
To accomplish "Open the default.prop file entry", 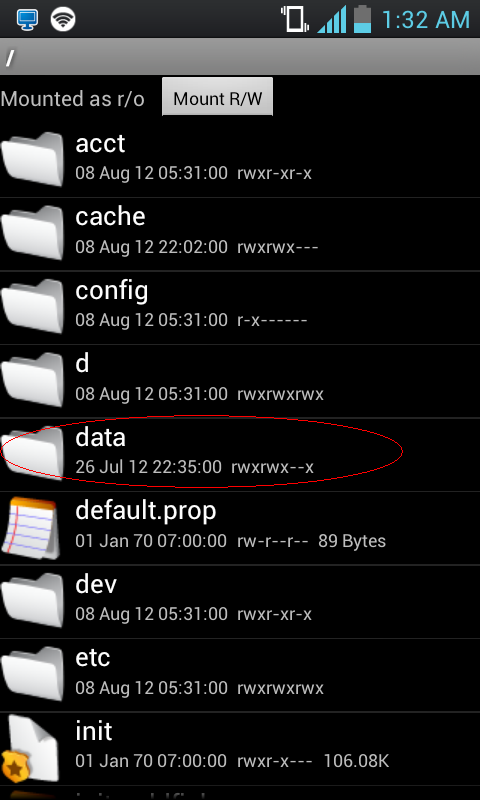I will pos(240,528).
